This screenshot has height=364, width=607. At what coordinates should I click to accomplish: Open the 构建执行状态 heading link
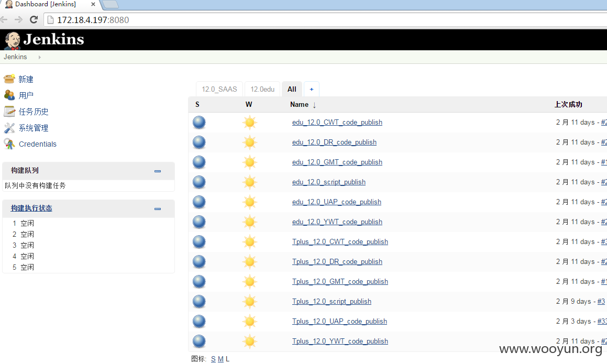[31, 208]
